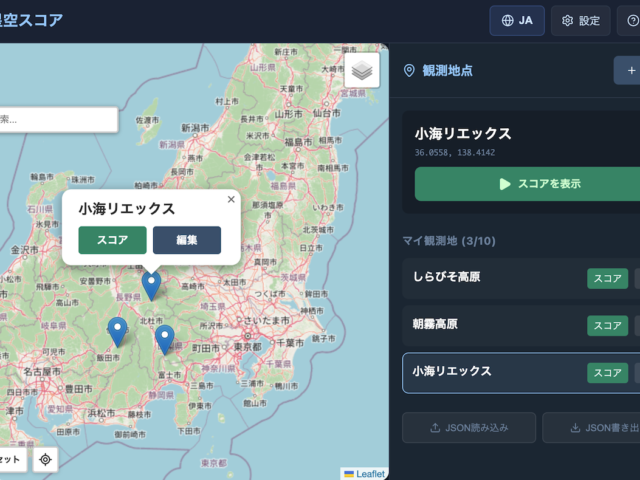Show score for しらびそ高原 in list

coord(607,278)
